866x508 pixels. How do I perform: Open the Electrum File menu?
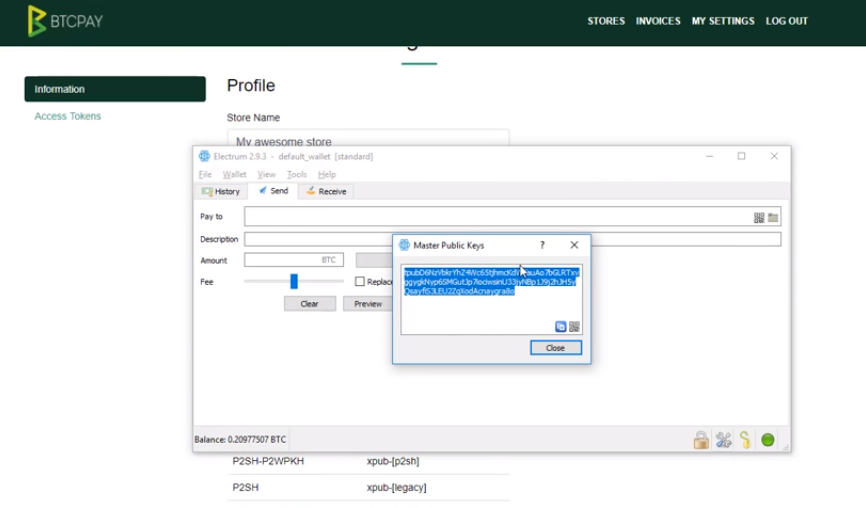205,174
